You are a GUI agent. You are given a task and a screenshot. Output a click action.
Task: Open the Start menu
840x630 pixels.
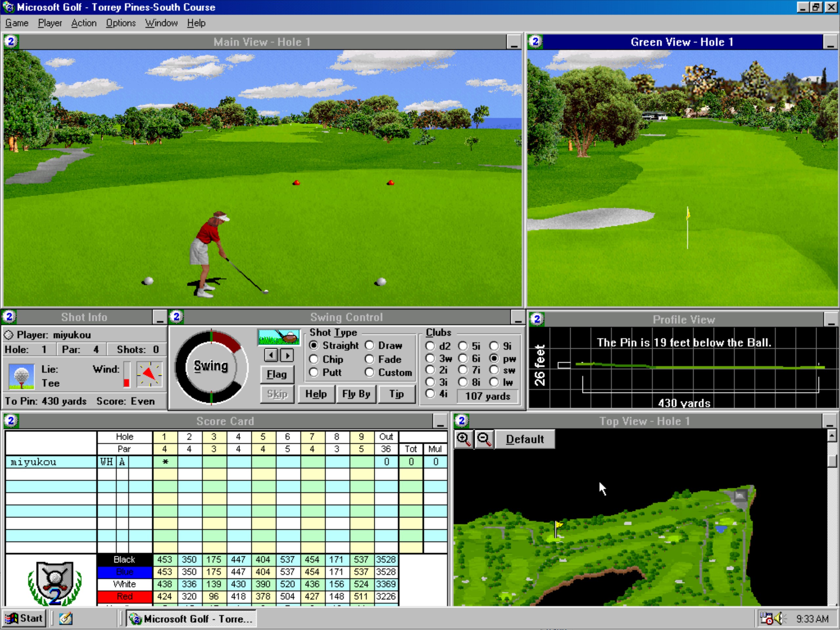[x=24, y=618]
